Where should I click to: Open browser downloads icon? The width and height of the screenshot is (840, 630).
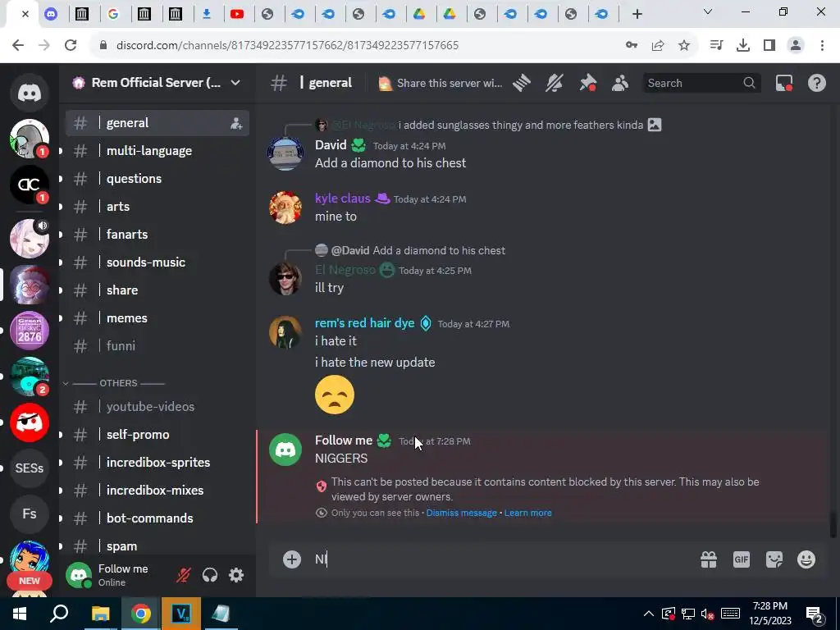pyautogui.click(x=743, y=45)
